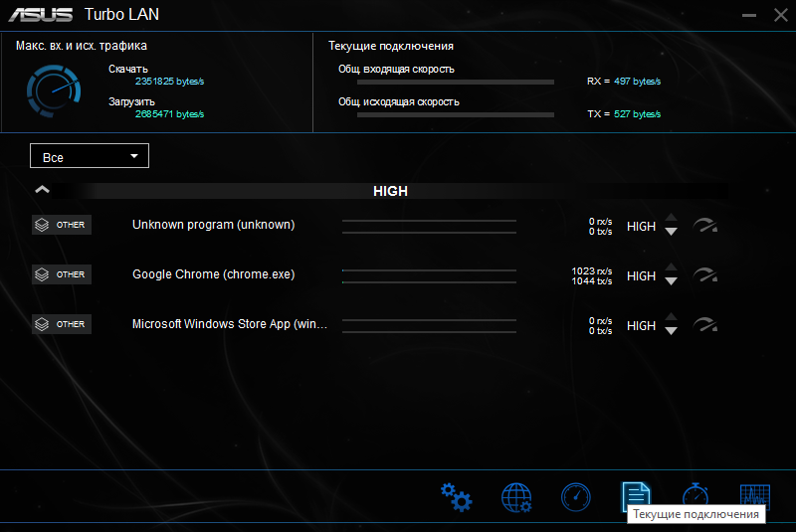796x532 pixels.
Task: Lower priority arrow for Google Chrome
Action: (671, 281)
